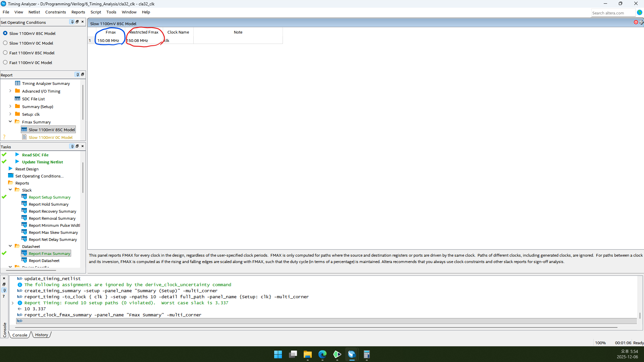
Task: Select Slow 1100mV 0C Model radio button
Action: 5,43
